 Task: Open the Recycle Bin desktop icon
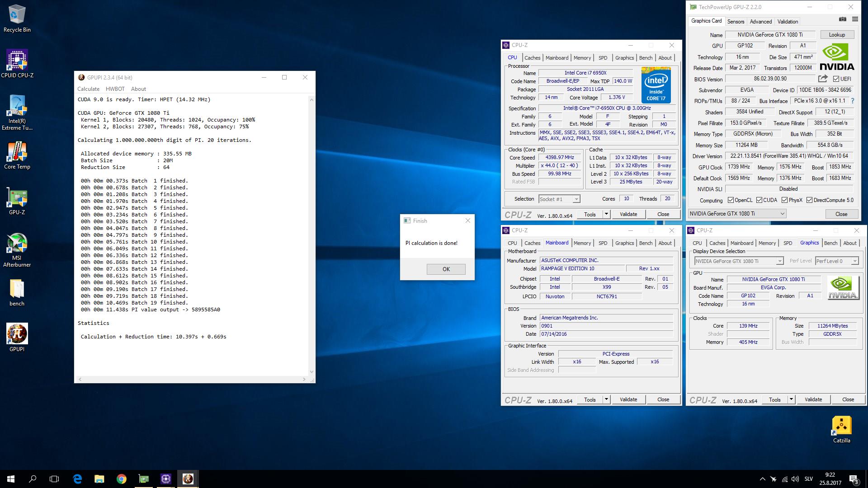coord(17,19)
